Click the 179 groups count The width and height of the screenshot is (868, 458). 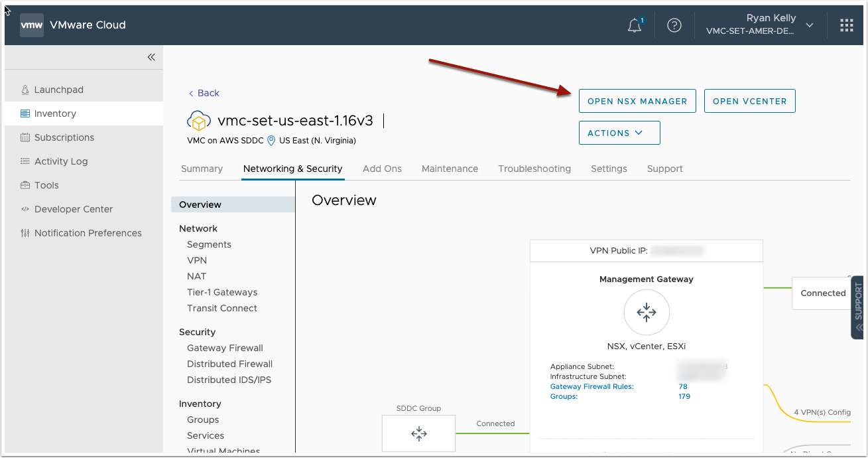coord(684,396)
